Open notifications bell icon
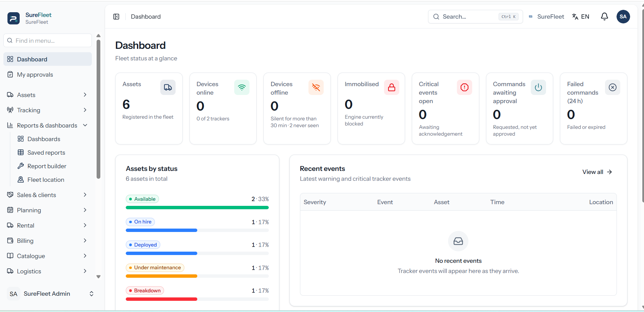The height and width of the screenshot is (312, 644). tap(604, 17)
